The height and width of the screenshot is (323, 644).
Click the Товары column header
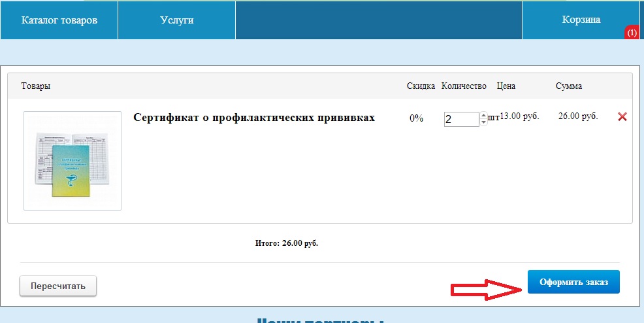pos(36,86)
